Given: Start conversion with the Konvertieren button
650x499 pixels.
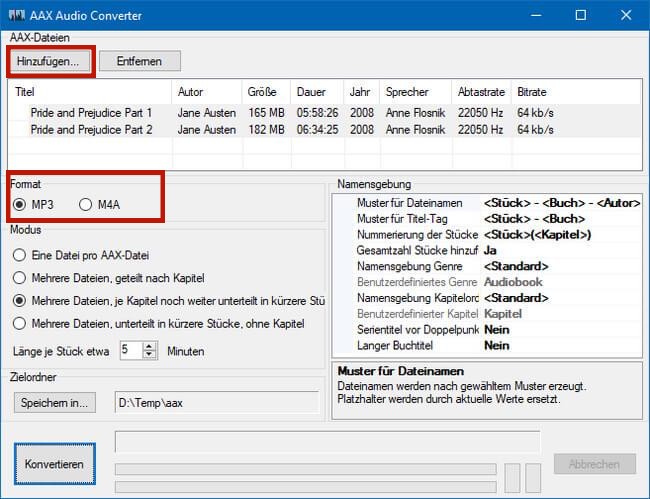Looking at the screenshot, I should pyautogui.click(x=55, y=463).
